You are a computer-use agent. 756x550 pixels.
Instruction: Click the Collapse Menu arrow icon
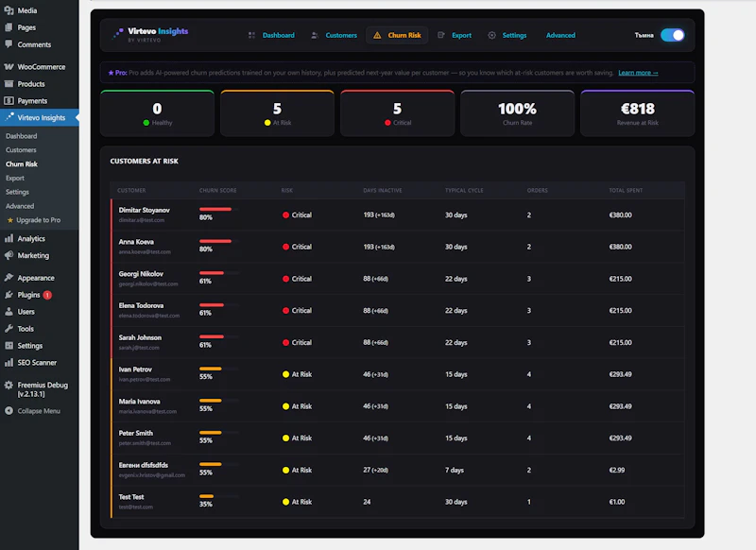9,411
